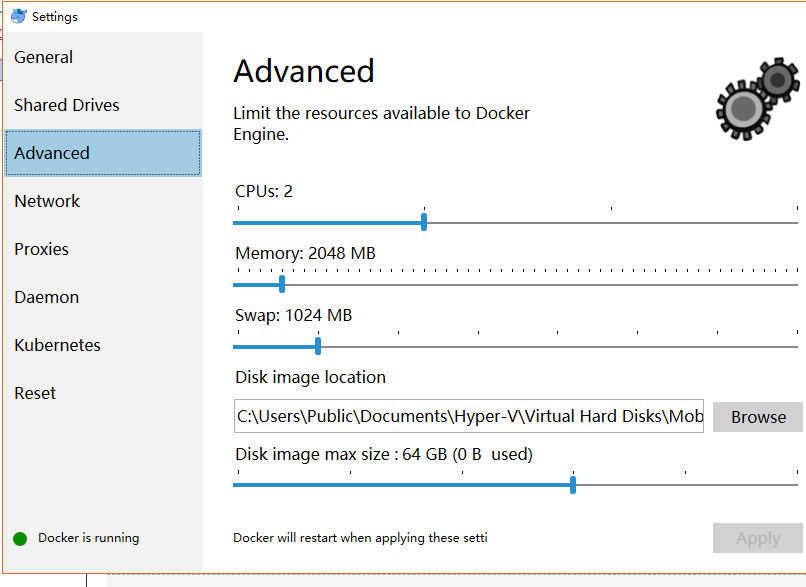Viewport: 806px width, 587px height.
Task: Click the Disk image max size slider handle
Action: click(x=573, y=485)
